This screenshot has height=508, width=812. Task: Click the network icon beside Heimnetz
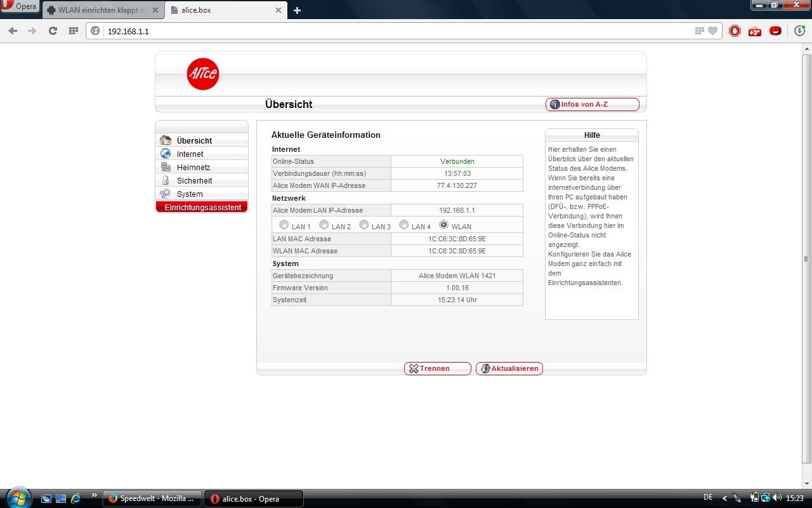point(166,167)
